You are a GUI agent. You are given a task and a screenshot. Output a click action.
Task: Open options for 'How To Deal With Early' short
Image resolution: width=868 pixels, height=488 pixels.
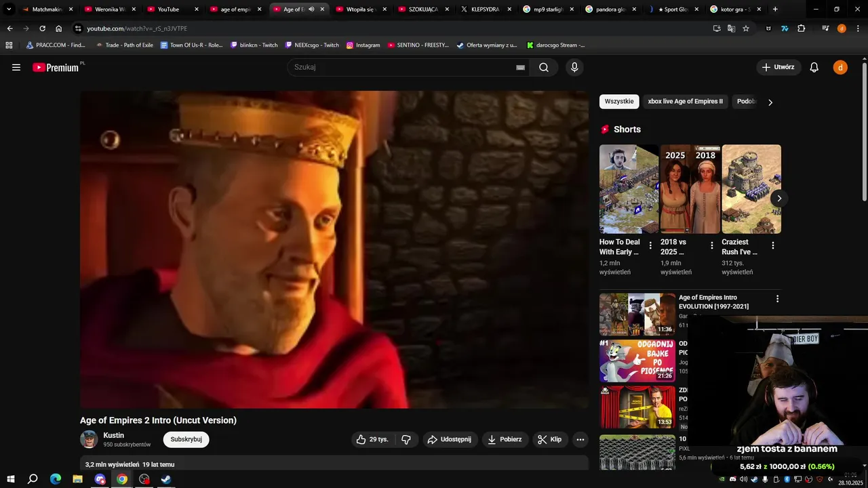[650, 245]
